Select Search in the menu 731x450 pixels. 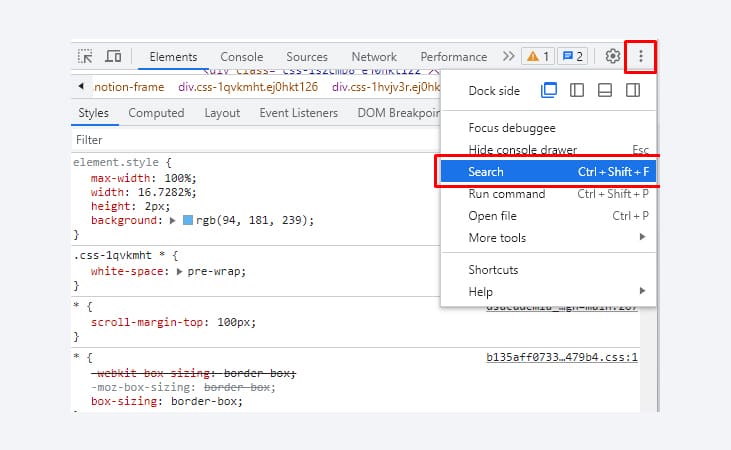pos(548,172)
